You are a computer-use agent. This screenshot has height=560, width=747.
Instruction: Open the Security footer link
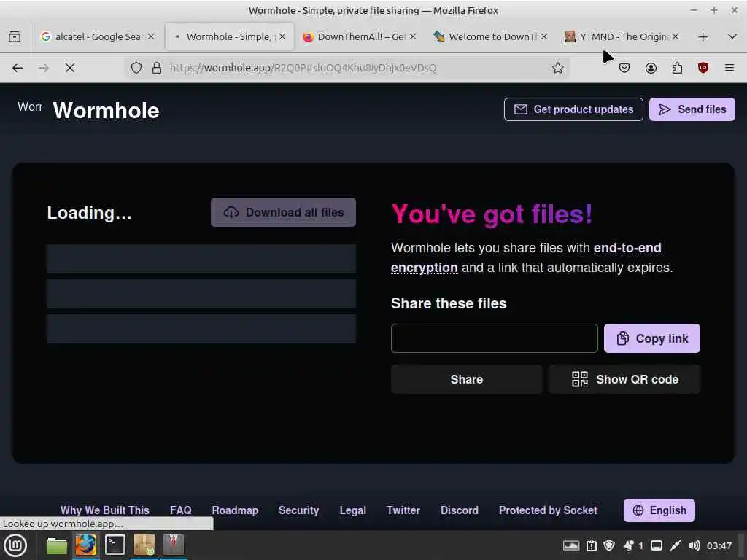[x=298, y=510]
